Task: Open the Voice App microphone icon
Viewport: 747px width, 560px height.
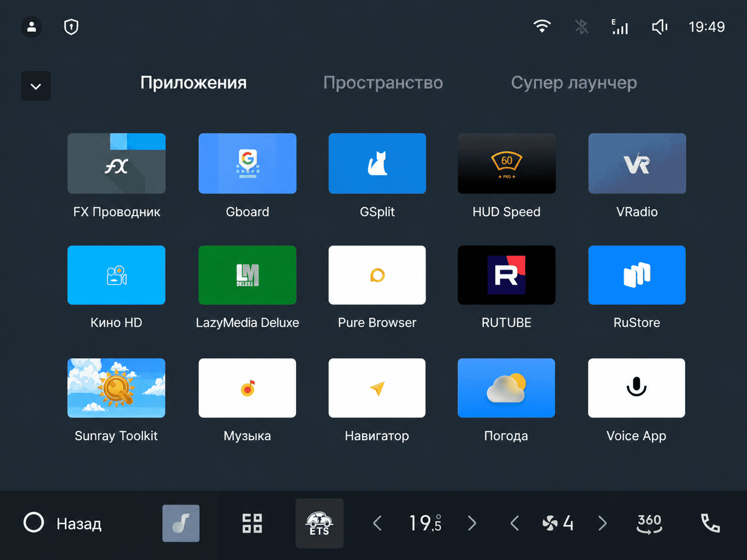Action: tap(637, 388)
